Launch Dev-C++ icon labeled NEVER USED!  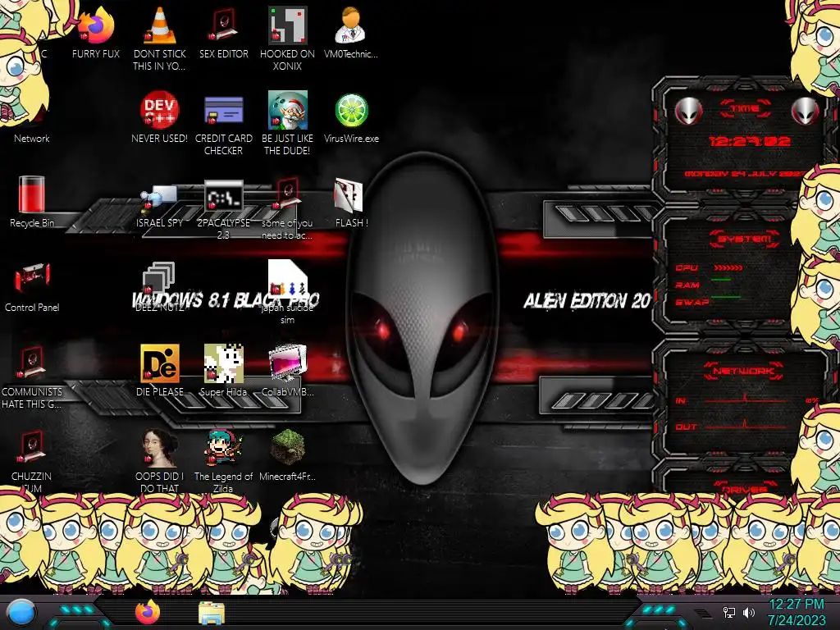pos(160,110)
